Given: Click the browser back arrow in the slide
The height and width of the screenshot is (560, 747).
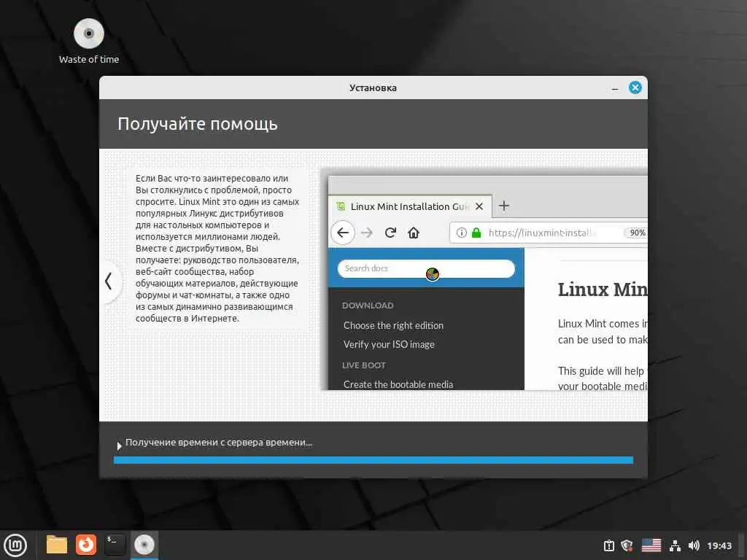Looking at the screenshot, I should (343, 233).
